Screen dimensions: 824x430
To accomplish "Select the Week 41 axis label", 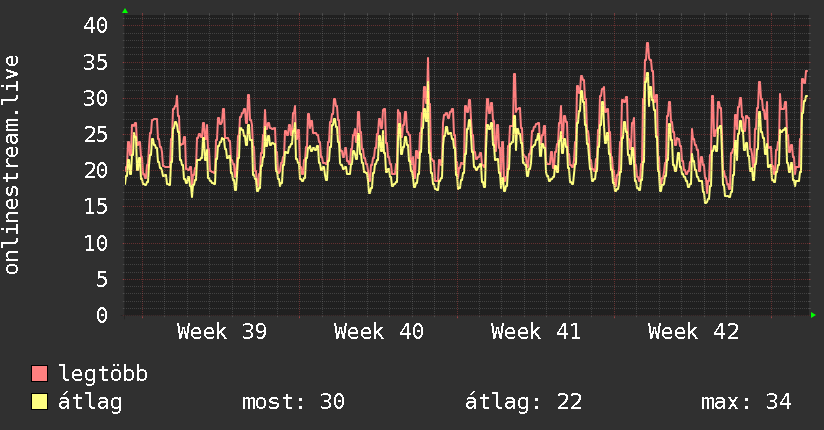I will pyautogui.click(x=536, y=332).
